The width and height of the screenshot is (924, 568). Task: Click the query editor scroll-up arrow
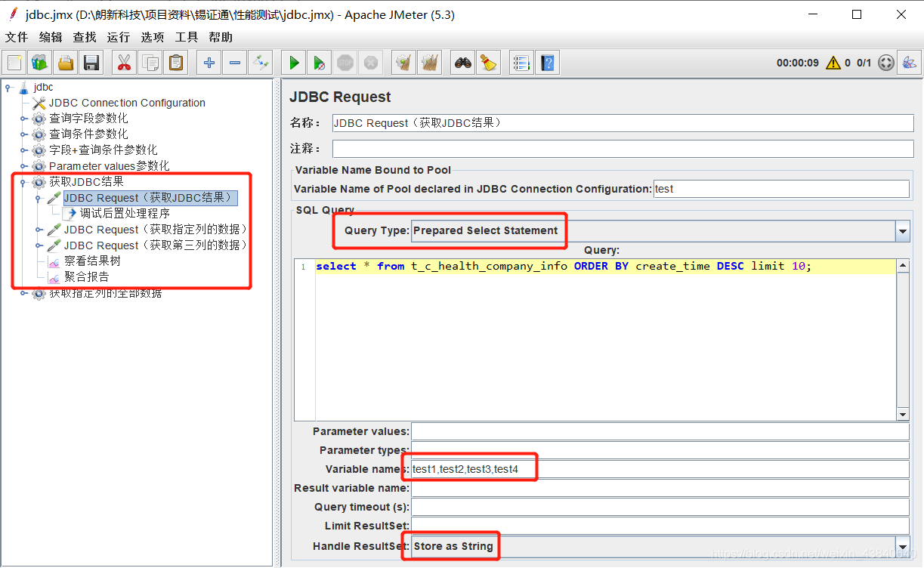point(903,265)
